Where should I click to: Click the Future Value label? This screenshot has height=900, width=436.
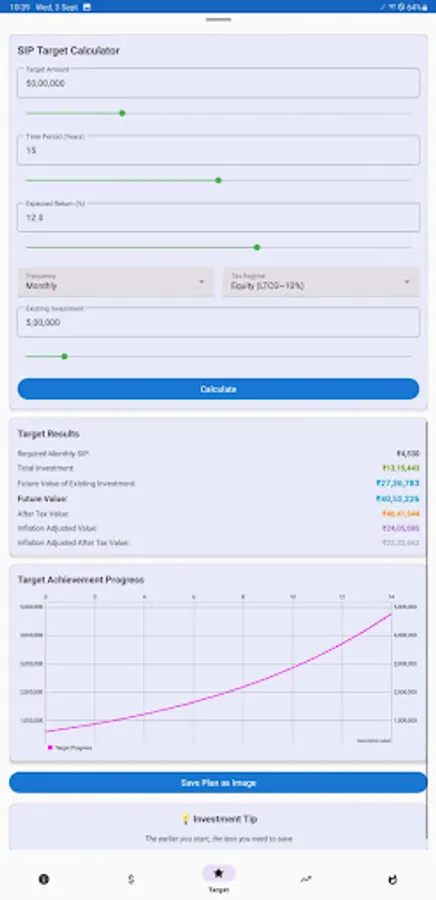42,498
